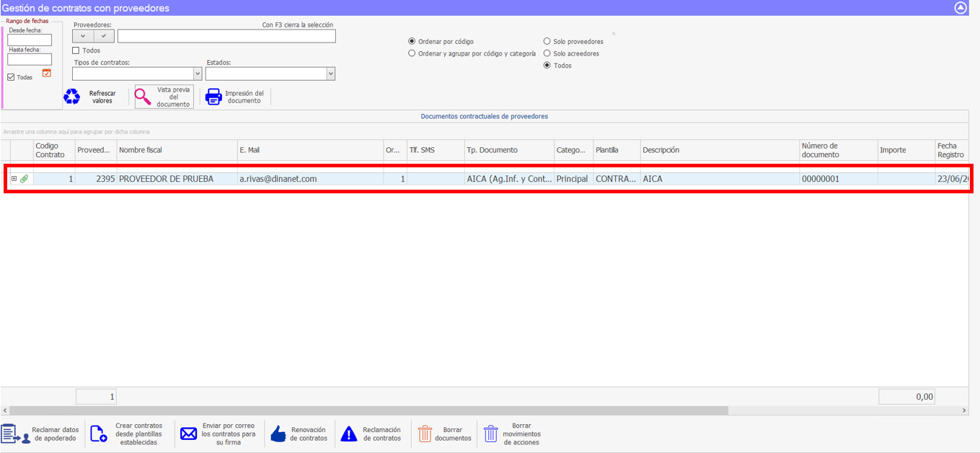Click the Renovación de contratos thumbs-up icon

[278, 434]
